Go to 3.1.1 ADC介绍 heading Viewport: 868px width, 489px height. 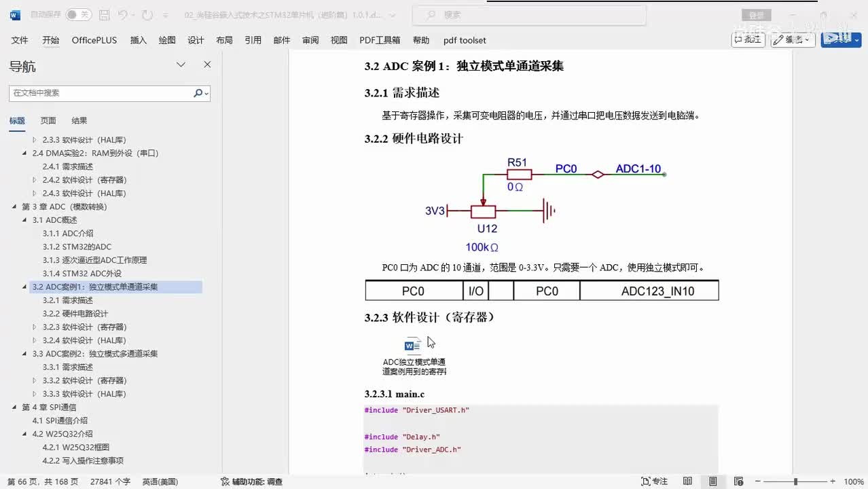(68, 233)
